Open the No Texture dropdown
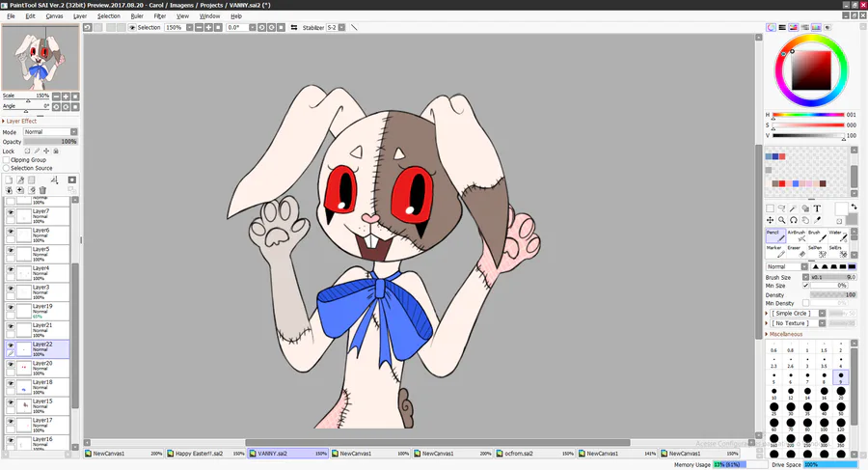 (822, 323)
